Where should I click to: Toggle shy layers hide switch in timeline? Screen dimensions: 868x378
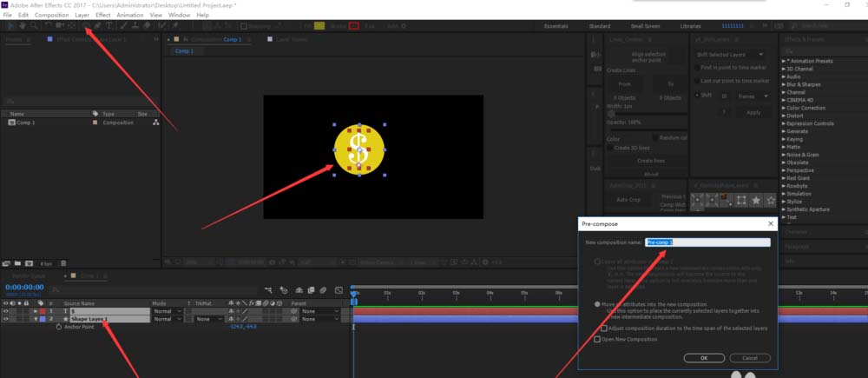click(299, 290)
